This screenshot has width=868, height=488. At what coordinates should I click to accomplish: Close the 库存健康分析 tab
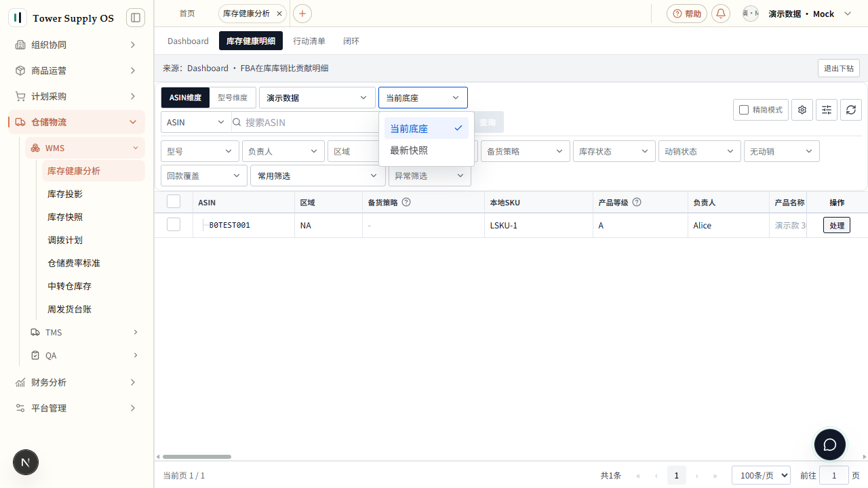coord(279,14)
